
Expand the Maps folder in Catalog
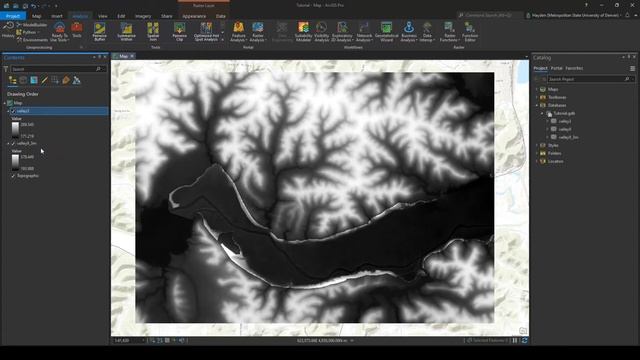click(x=537, y=89)
